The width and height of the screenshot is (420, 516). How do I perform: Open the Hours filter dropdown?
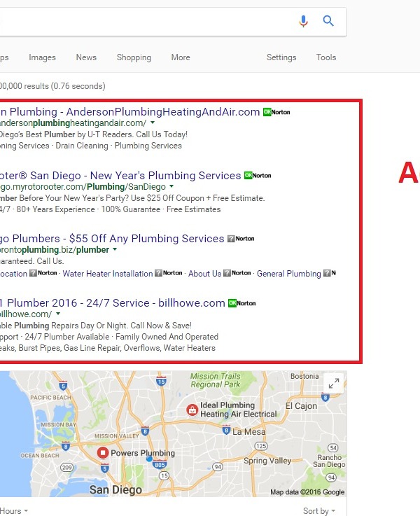coord(14,510)
